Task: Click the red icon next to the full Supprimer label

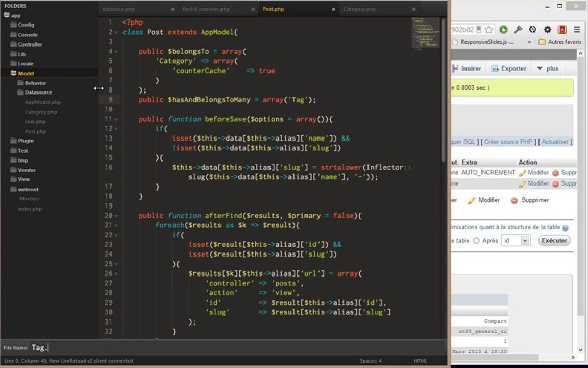Action: tap(514, 200)
